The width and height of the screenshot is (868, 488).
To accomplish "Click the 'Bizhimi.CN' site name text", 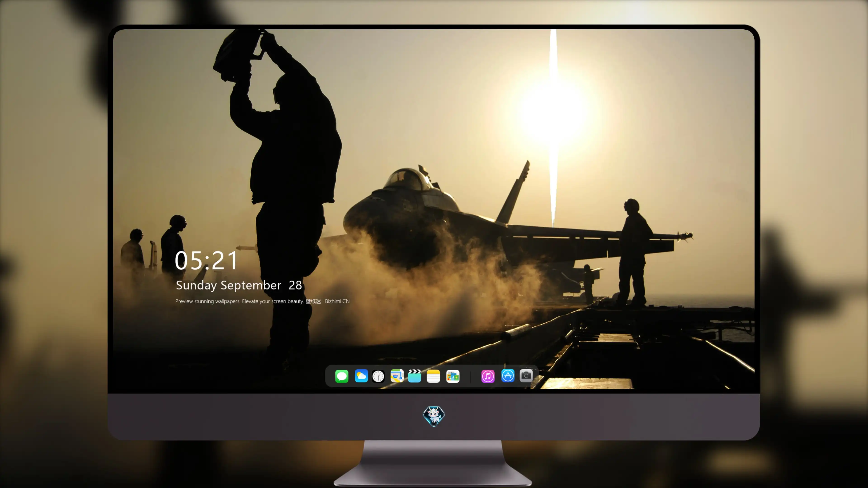I will click(337, 301).
